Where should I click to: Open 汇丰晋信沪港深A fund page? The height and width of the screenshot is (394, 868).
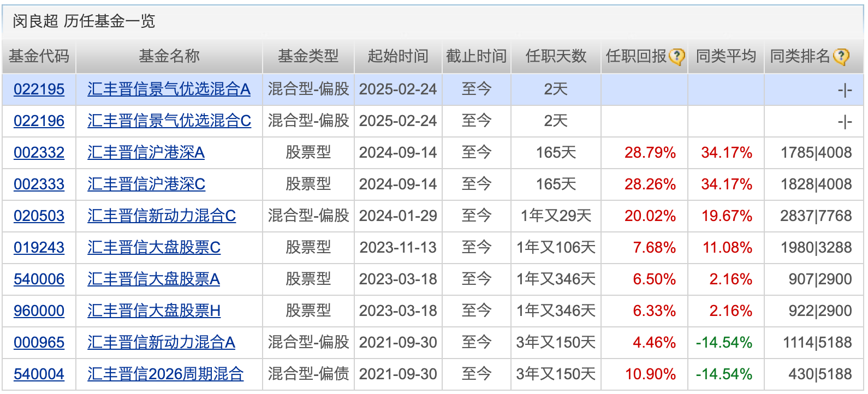pos(146,153)
